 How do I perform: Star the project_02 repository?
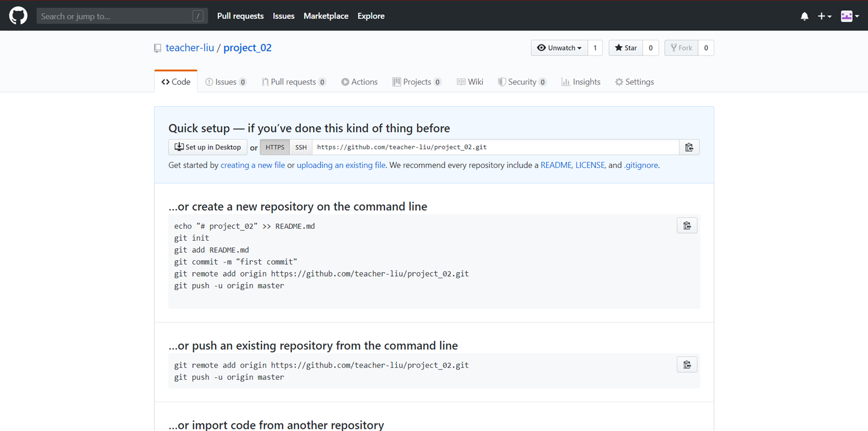(626, 48)
